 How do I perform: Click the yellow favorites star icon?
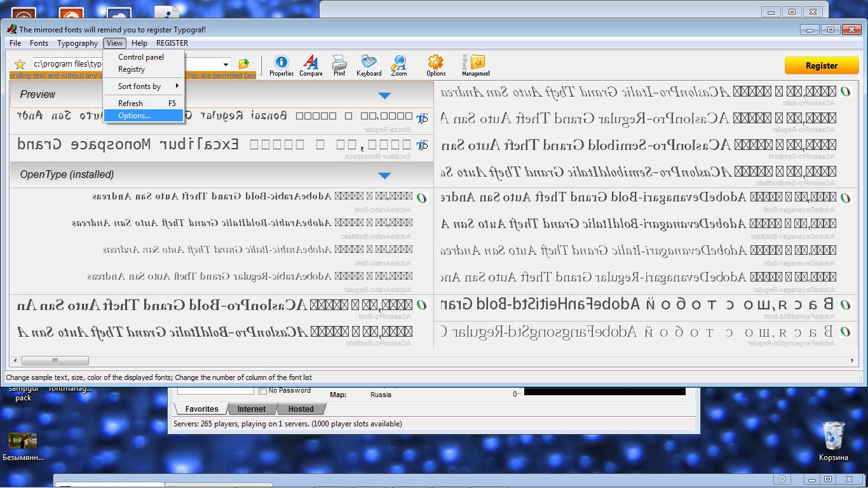[x=20, y=64]
